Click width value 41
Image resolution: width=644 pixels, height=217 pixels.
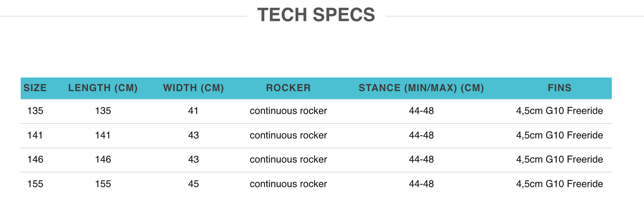[x=193, y=111]
